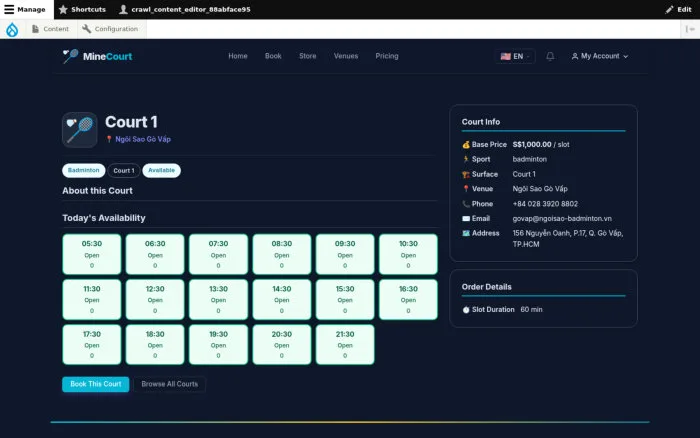Open the crawl_content_editor user account menu
Viewport: 700px width, 438px height.
[x=185, y=9]
